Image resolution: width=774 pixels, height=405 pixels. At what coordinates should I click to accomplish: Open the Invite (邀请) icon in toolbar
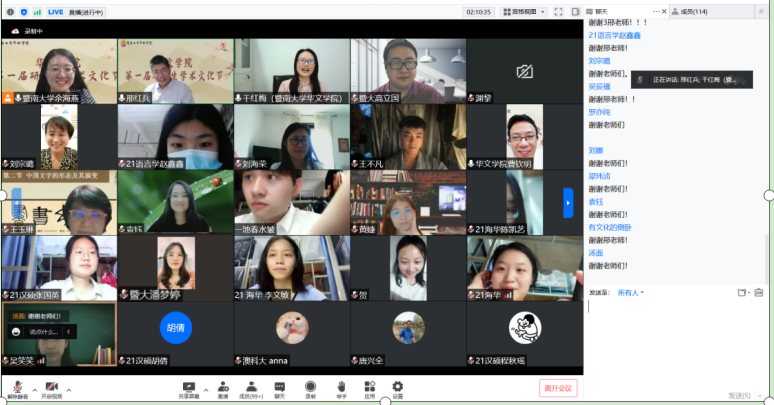click(222, 388)
